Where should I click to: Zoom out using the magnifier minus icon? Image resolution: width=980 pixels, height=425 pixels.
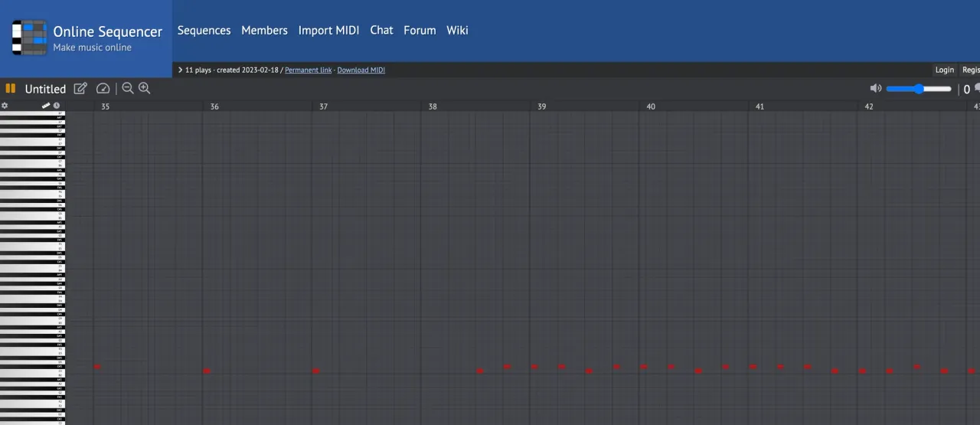[128, 88]
